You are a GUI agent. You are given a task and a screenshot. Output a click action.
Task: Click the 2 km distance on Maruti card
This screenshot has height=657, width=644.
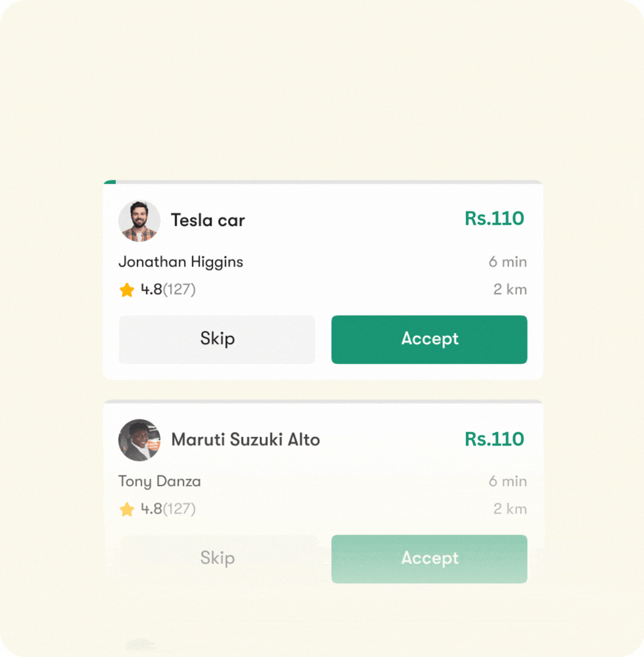pos(510,509)
